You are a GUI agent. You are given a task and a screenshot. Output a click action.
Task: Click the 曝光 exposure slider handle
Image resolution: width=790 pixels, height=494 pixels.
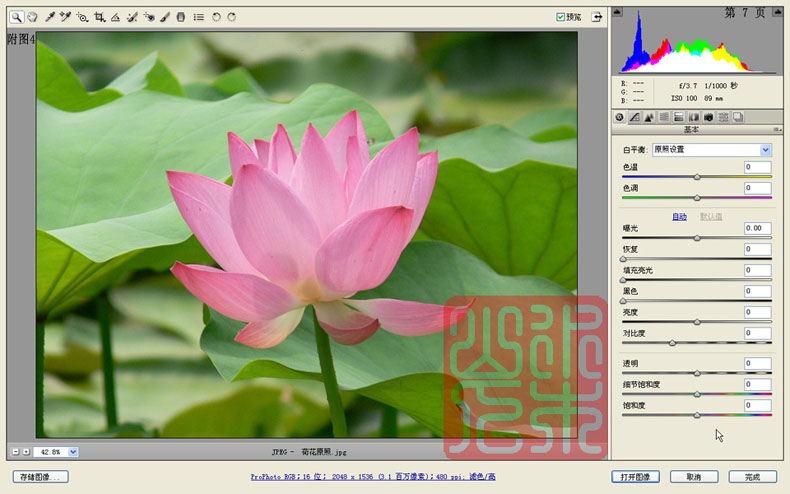click(697, 238)
